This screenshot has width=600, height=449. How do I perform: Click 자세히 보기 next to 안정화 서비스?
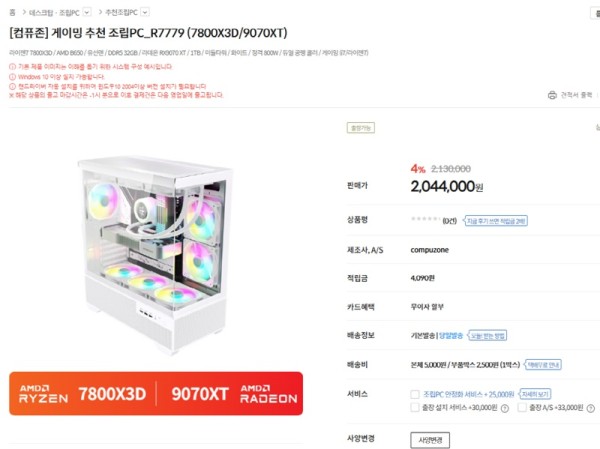coord(535,394)
